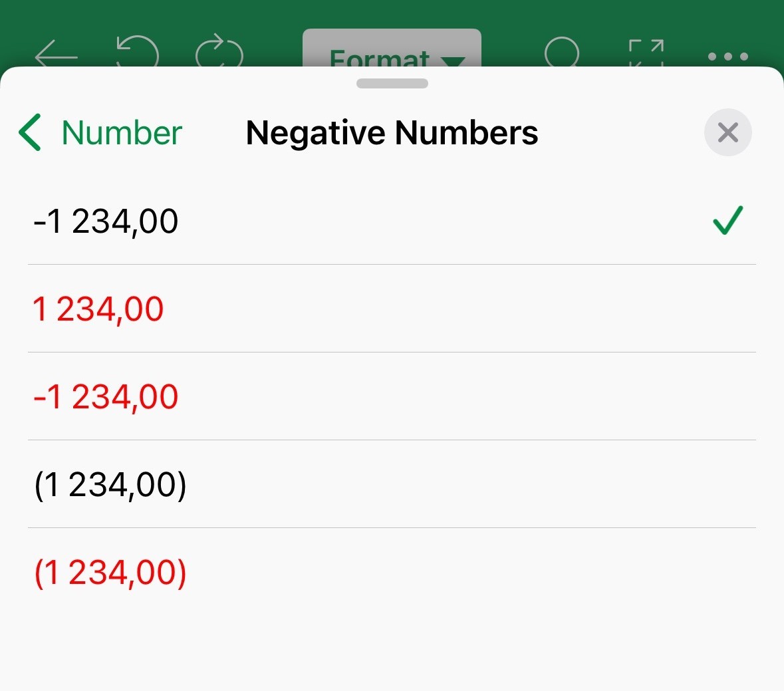The width and height of the screenshot is (784, 691).
Task: Tap the Negative Numbers title
Action: pos(392,132)
